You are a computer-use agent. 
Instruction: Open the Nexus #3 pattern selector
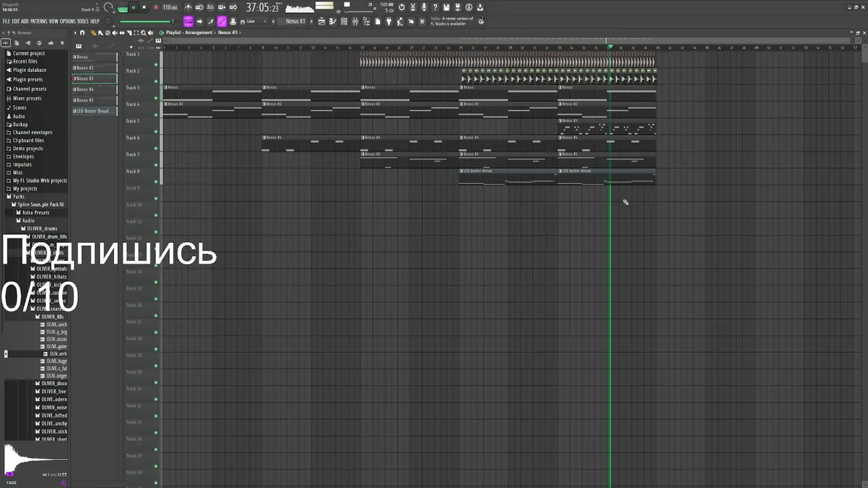coord(296,21)
